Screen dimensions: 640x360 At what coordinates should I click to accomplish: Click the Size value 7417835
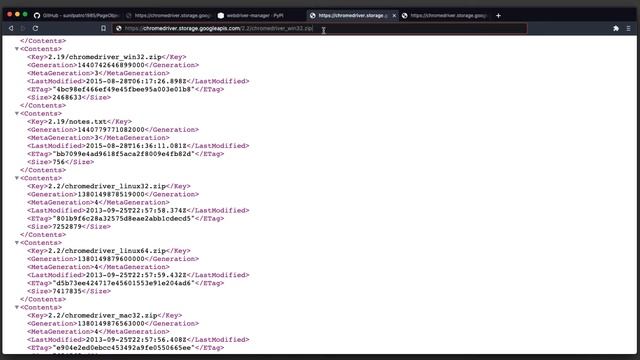pyautogui.click(x=67, y=291)
